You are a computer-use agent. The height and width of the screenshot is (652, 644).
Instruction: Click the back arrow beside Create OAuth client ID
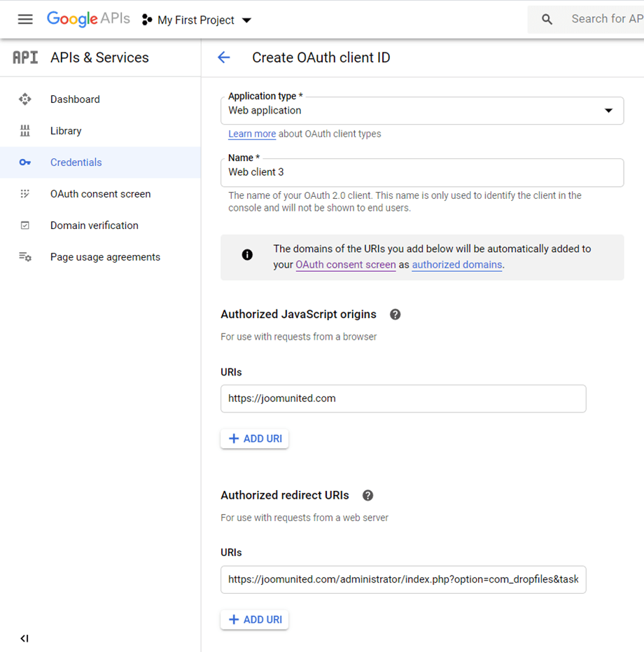pos(223,57)
